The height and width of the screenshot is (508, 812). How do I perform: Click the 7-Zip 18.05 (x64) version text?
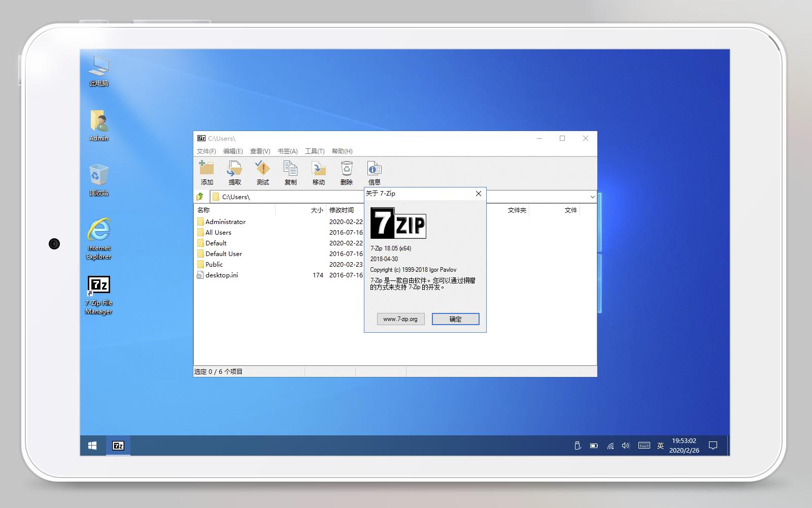point(391,248)
